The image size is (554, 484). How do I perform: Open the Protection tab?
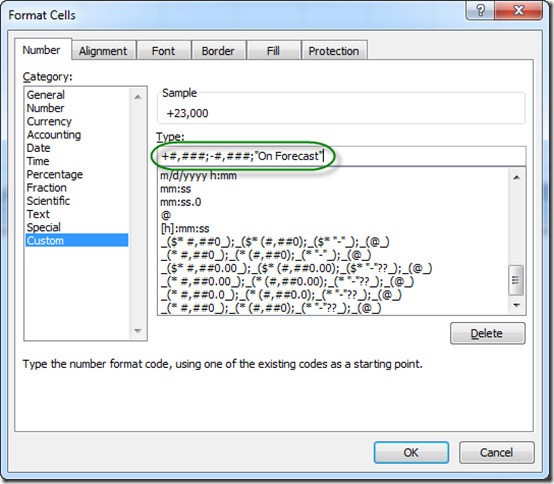pos(334,51)
